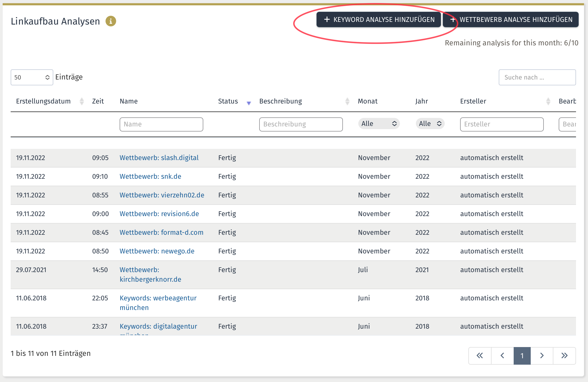Sort by Ersteller column arrows

548,101
